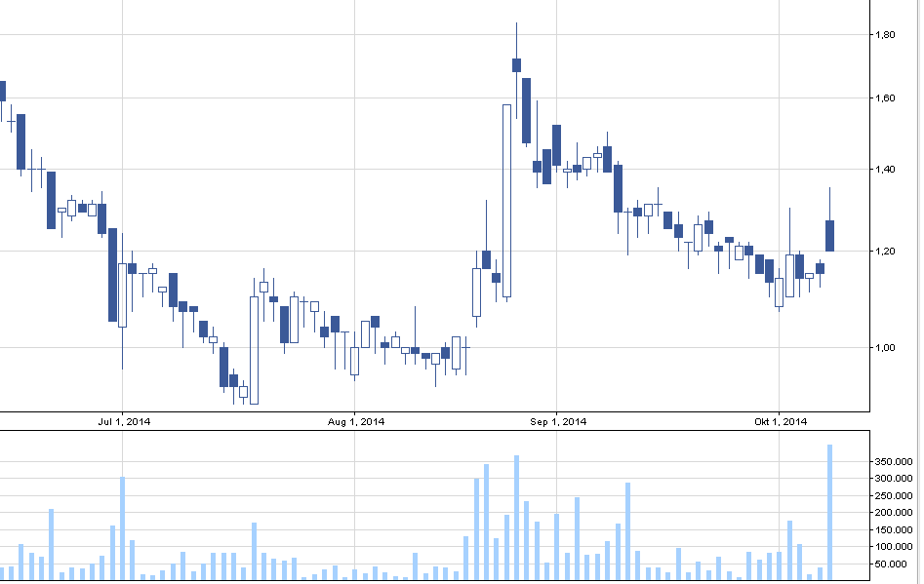This screenshot has height=584, width=924.
Task: Select the 1,20 price axis label
Action: [x=886, y=252]
